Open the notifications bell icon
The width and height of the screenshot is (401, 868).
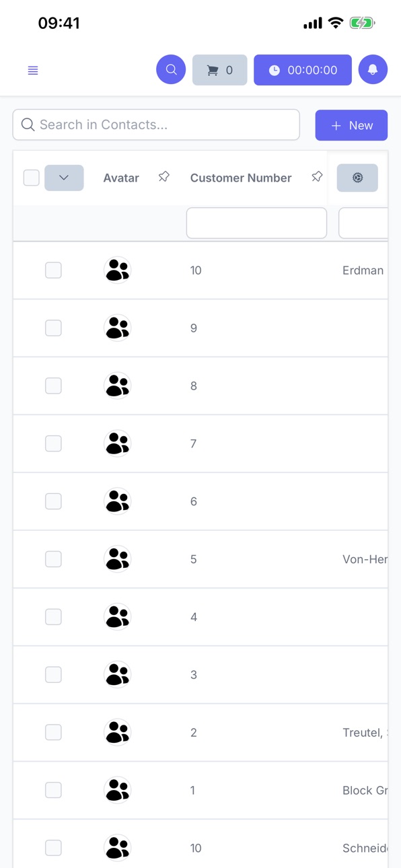click(373, 70)
